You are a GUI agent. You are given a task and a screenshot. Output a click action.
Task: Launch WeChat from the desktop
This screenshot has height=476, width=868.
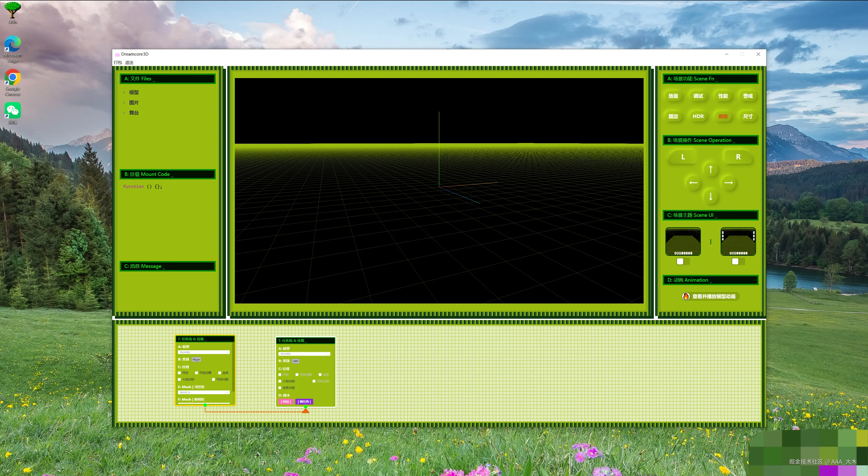12,110
